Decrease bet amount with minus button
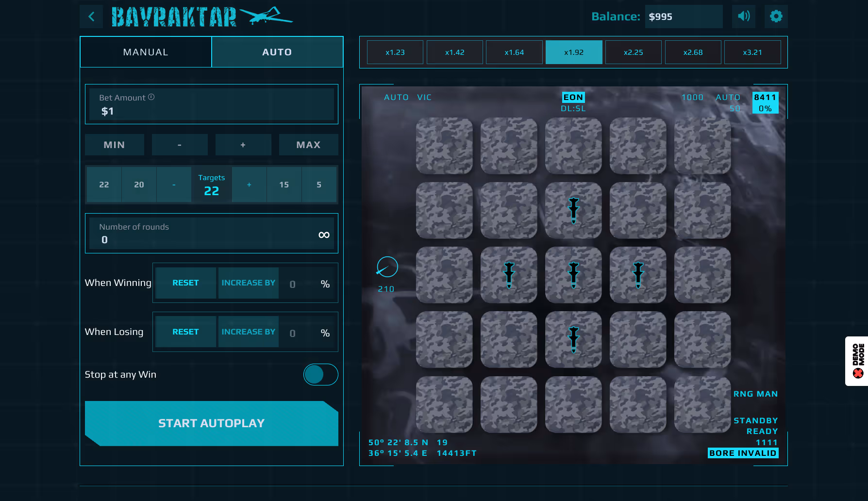This screenshot has height=501, width=868. click(x=180, y=145)
